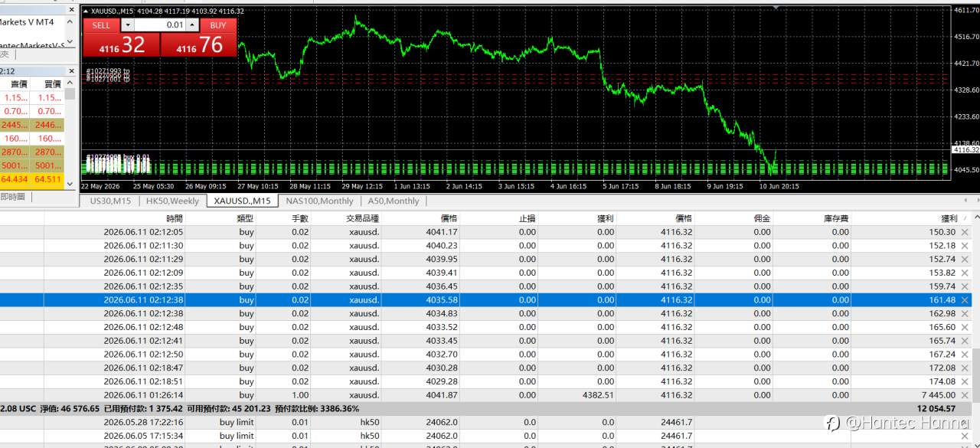This screenshot has width=980, height=448.
Task: Sort orders by the 類型 column header
Action: 220,218
